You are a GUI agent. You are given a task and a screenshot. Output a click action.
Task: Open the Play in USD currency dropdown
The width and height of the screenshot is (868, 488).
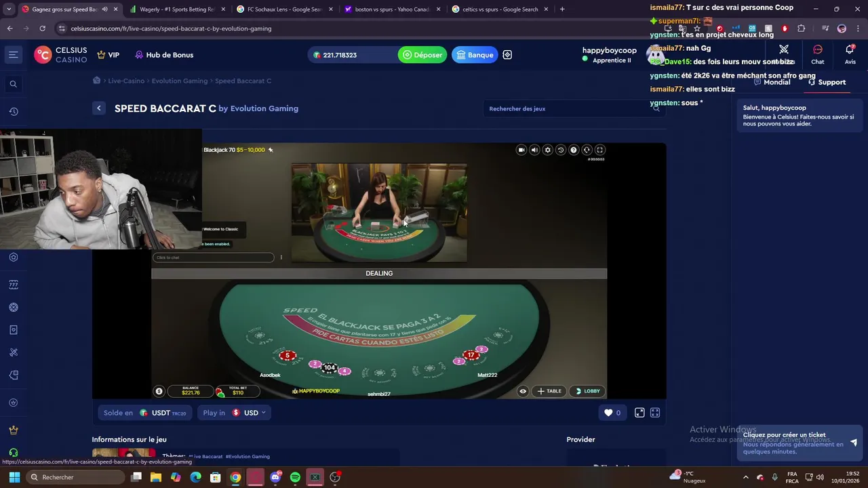coord(235,413)
